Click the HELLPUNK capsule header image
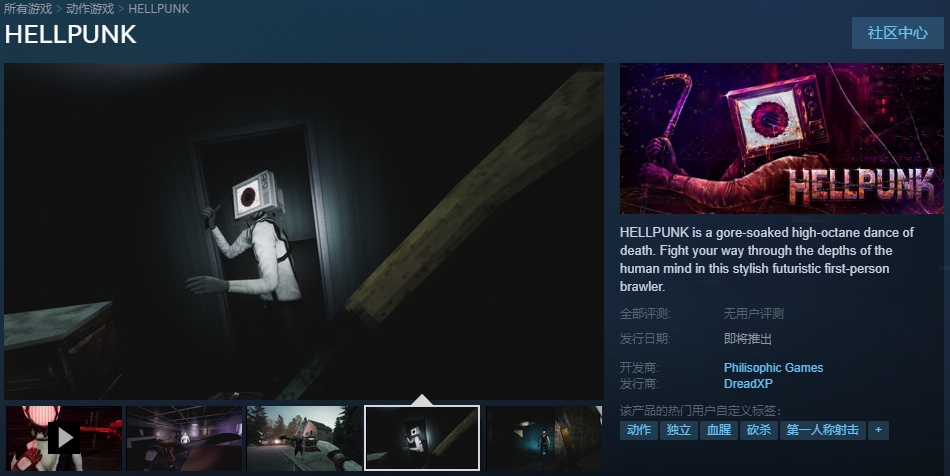The image size is (950, 476). [x=782, y=139]
